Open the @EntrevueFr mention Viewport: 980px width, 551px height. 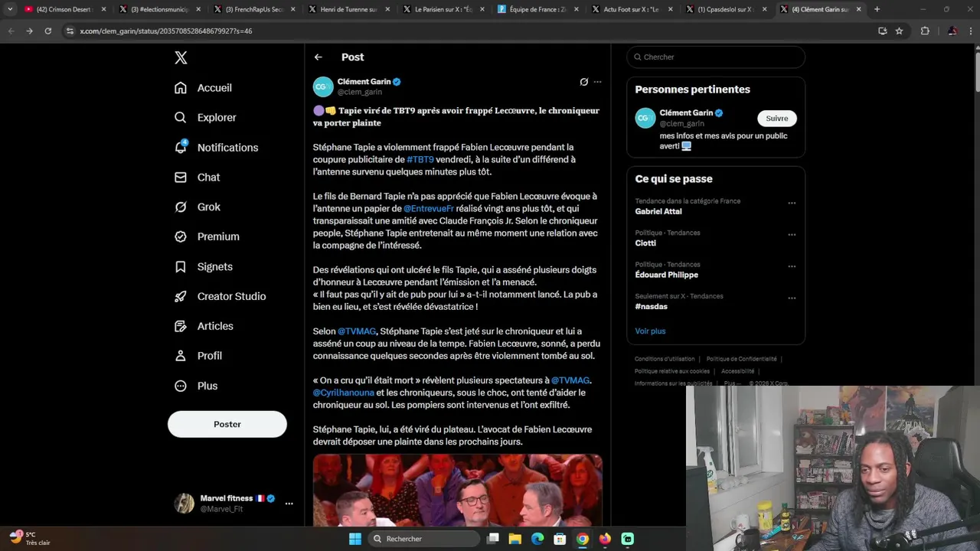(x=429, y=209)
